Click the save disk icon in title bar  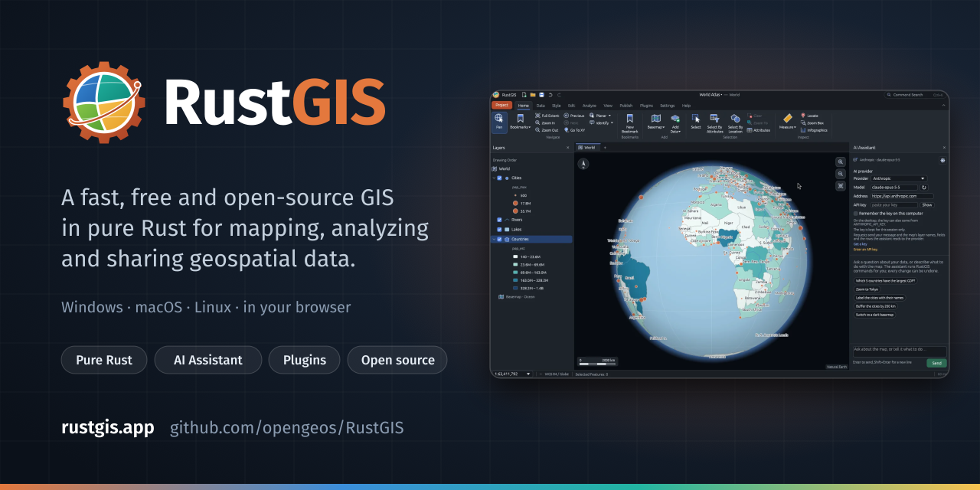click(541, 95)
